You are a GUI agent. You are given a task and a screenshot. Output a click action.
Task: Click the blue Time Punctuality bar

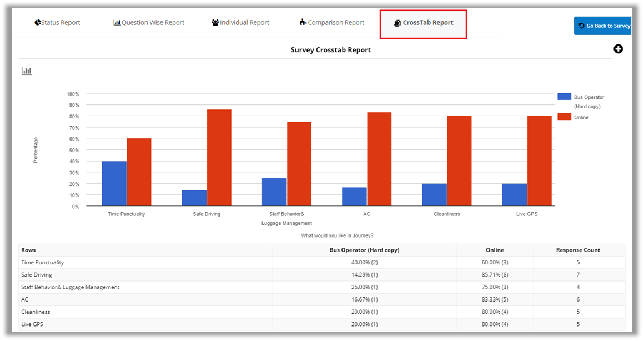click(x=114, y=183)
